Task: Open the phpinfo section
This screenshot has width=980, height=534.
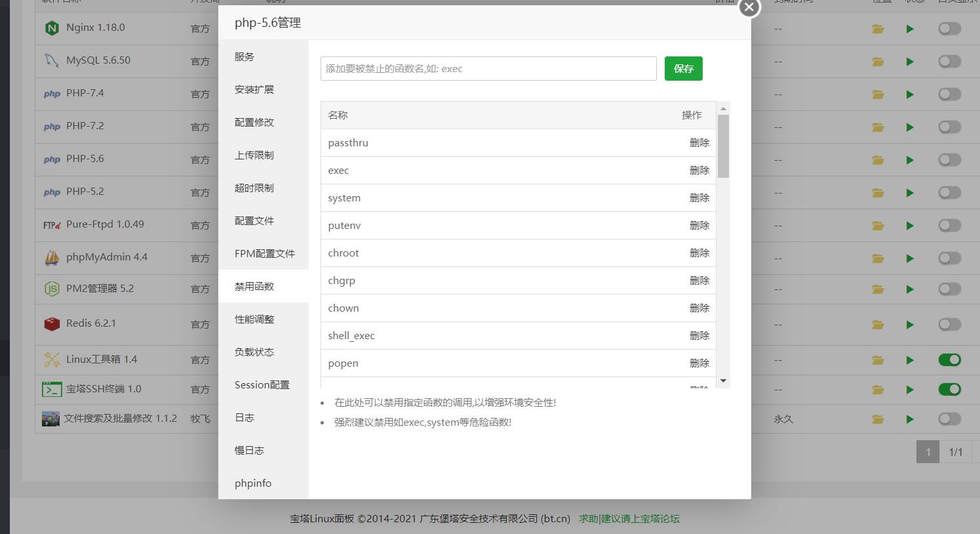Action: point(252,483)
